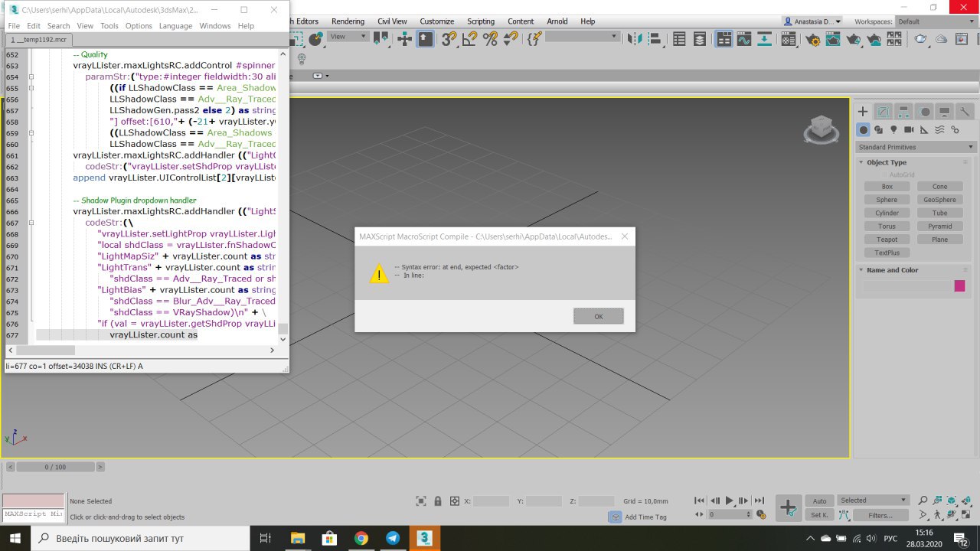Toggle the Percent Snap icon
The width and height of the screenshot is (980, 551).
pos(490,38)
